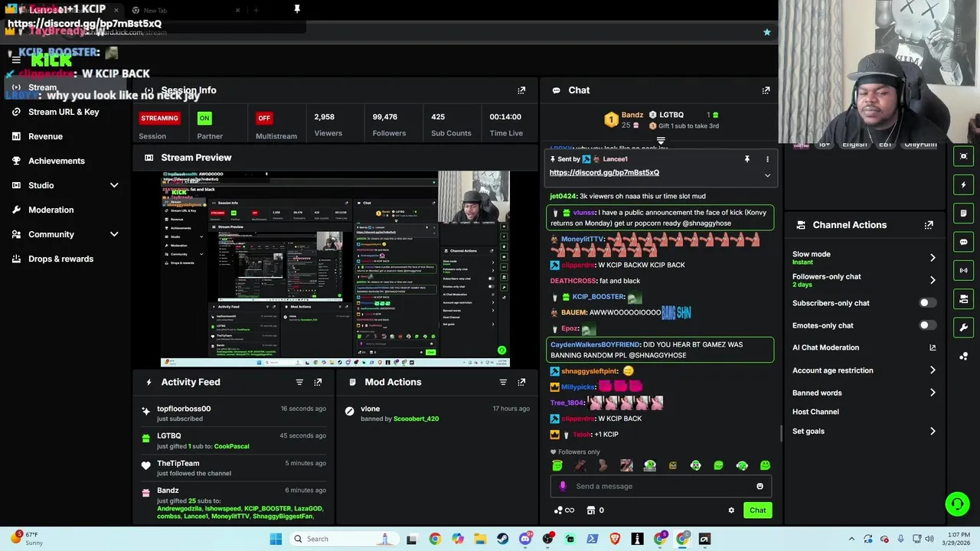Image resolution: width=980 pixels, height=551 pixels.
Task: Click the broadcast signal shortcut icon
Action: coord(963,270)
